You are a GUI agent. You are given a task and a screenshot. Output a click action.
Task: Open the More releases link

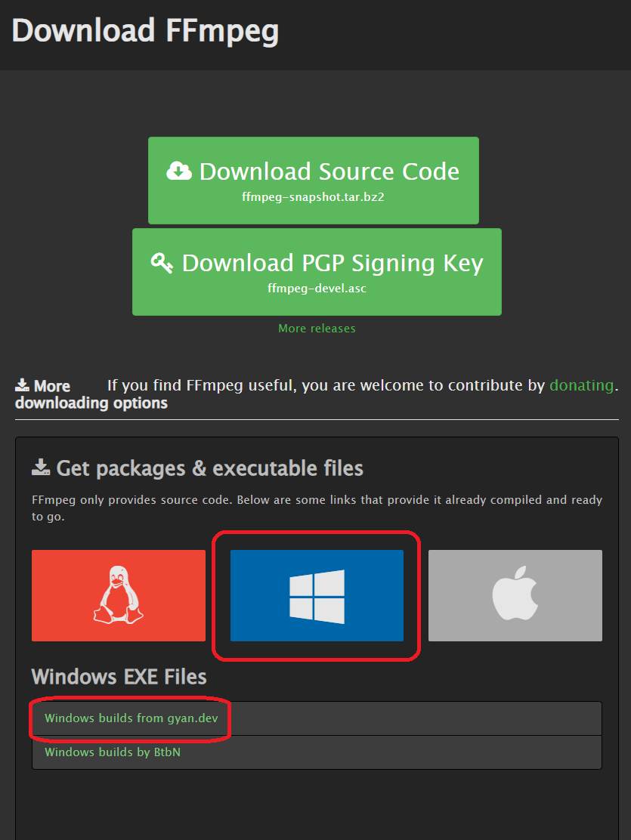[x=317, y=328]
